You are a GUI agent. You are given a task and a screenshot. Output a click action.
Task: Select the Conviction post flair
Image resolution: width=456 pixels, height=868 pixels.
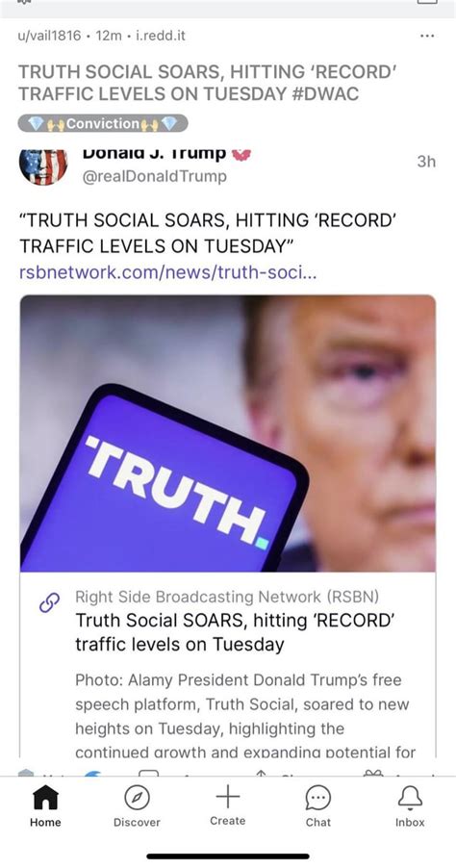[x=103, y=123]
